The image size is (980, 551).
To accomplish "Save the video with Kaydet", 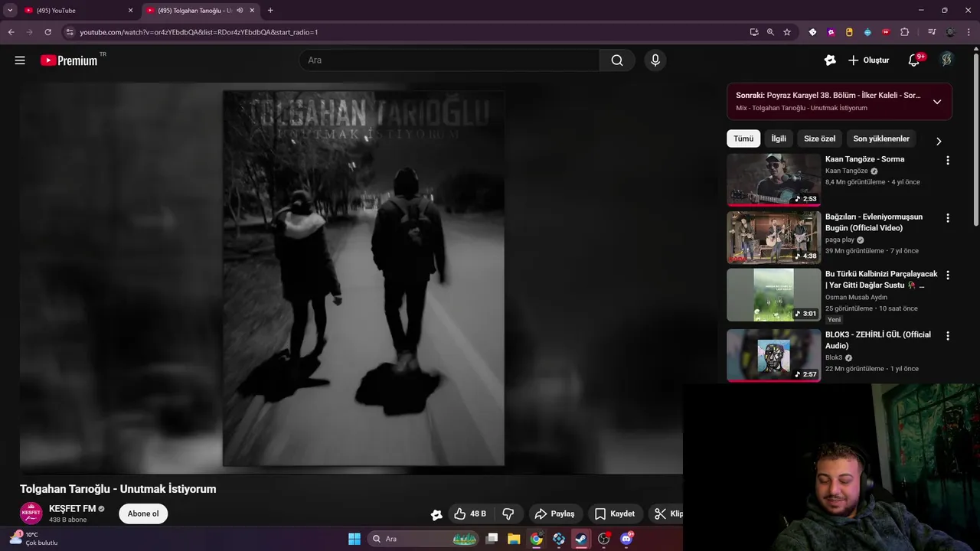I will tap(615, 514).
